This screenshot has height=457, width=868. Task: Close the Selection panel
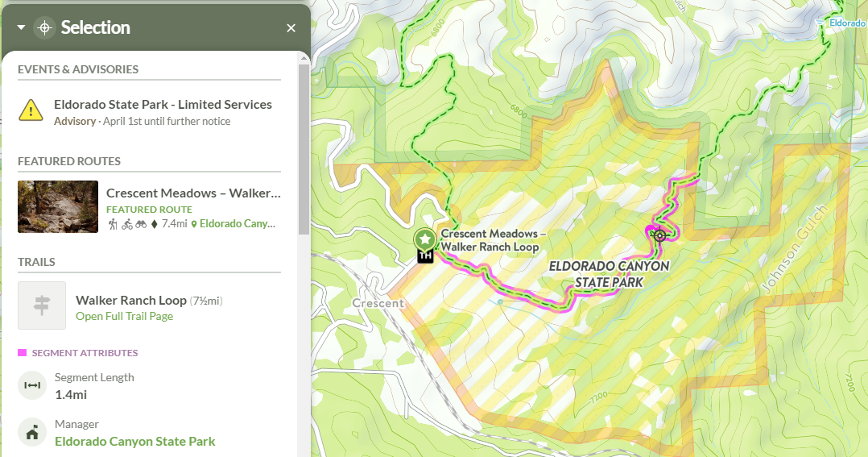(291, 28)
